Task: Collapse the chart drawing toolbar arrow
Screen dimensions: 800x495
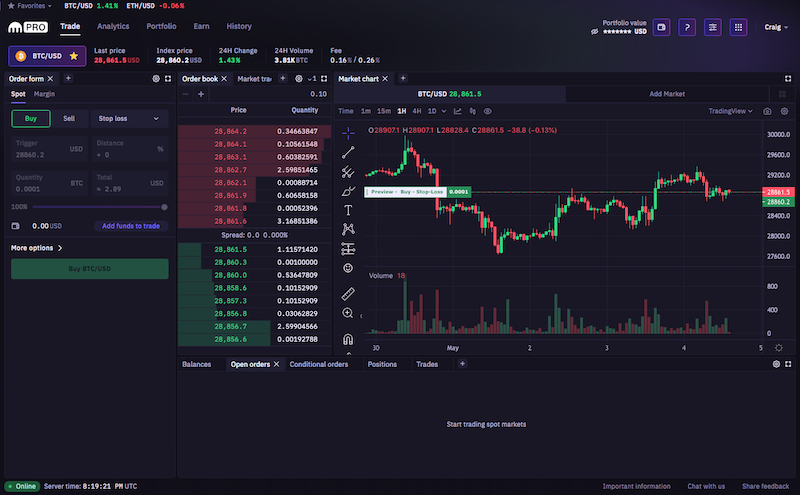Action: (361, 316)
